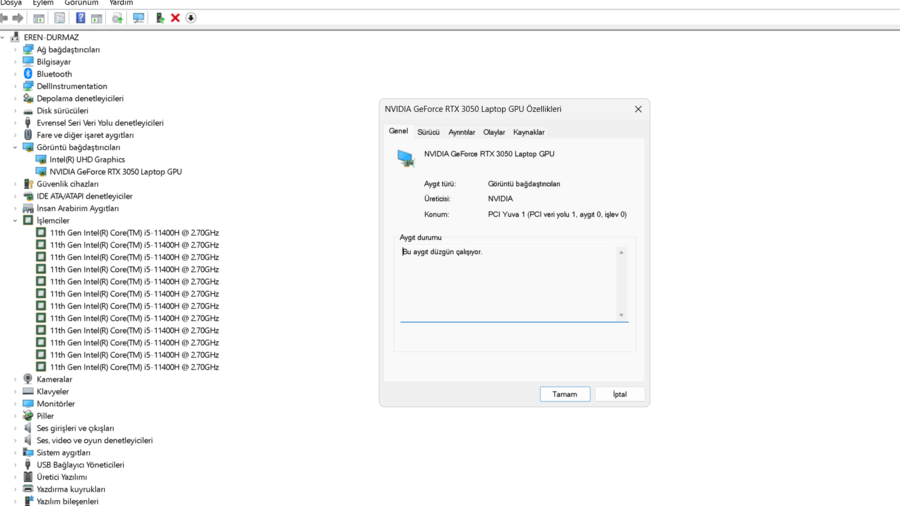This screenshot has height=506, width=900.
Task: Click the EREN-DURMAZ computer root icon
Action: [15, 37]
